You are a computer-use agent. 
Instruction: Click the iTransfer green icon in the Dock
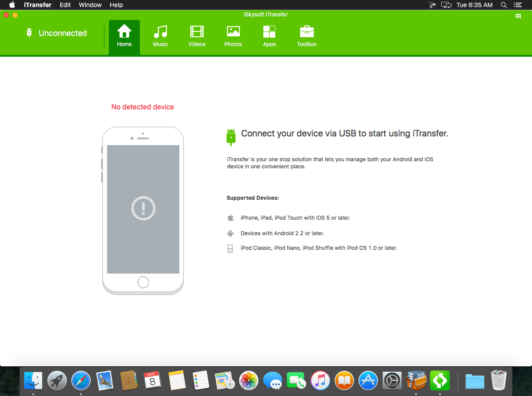(439, 380)
